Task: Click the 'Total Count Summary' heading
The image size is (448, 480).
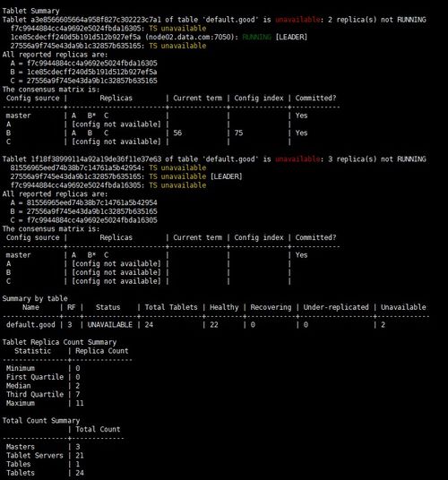Action: 41,421
